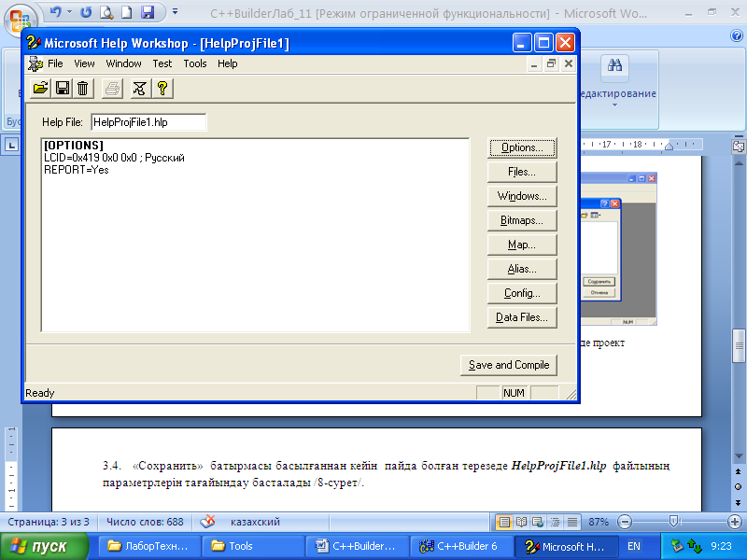The height and width of the screenshot is (560, 747).
Task: Switch to Tools folder taskbar button
Action: click(x=253, y=546)
